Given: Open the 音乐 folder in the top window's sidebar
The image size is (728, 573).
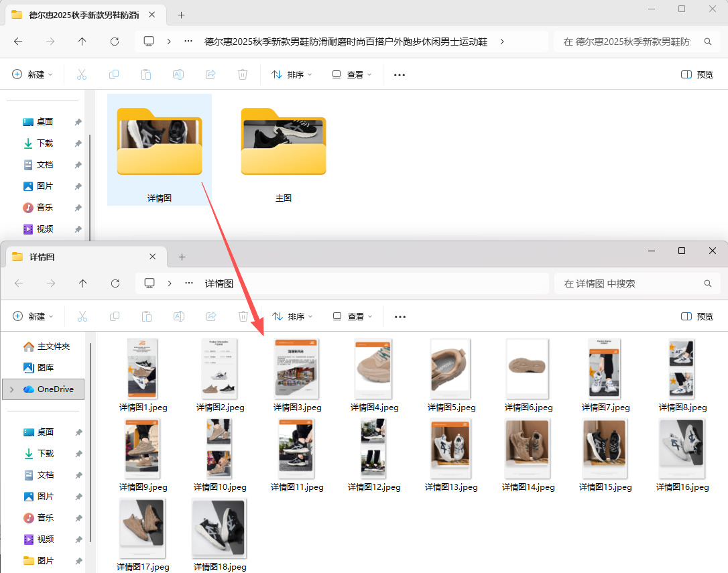Looking at the screenshot, I should 44,208.
